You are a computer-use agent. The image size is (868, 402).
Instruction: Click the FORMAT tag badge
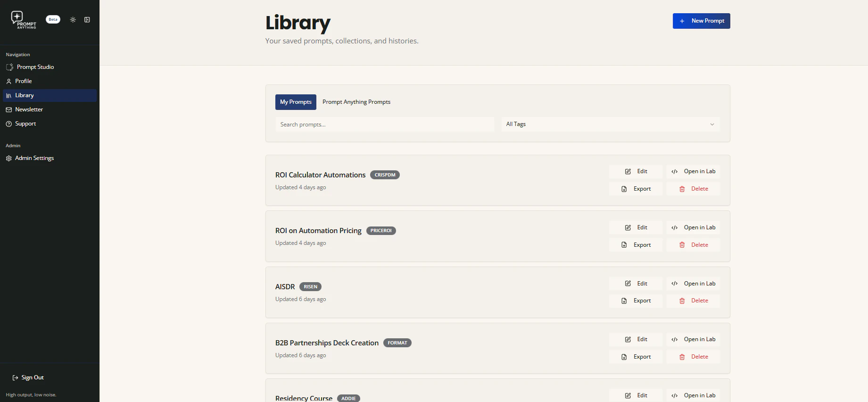tap(397, 343)
